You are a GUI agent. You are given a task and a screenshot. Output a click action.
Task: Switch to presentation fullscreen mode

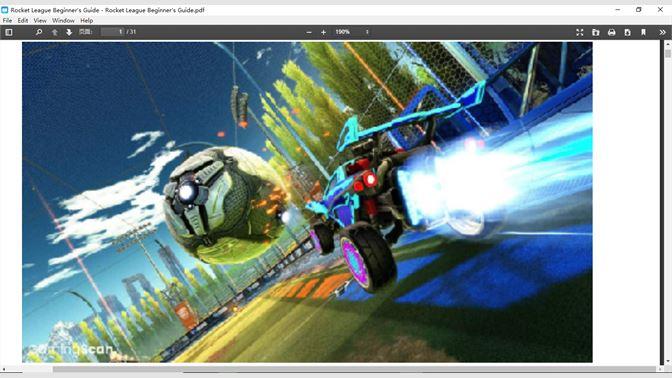coord(579,32)
